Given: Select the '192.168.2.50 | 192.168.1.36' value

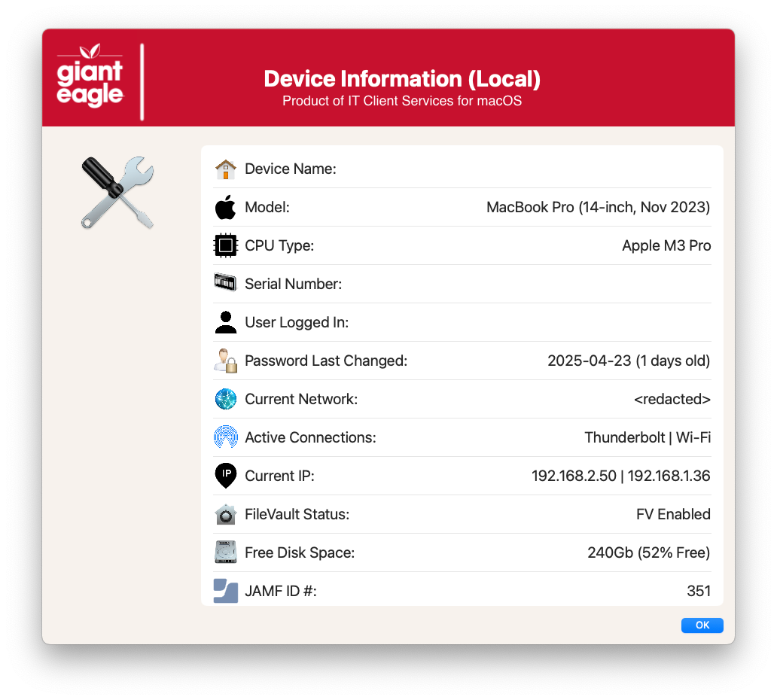Looking at the screenshot, I should (621, 476).
